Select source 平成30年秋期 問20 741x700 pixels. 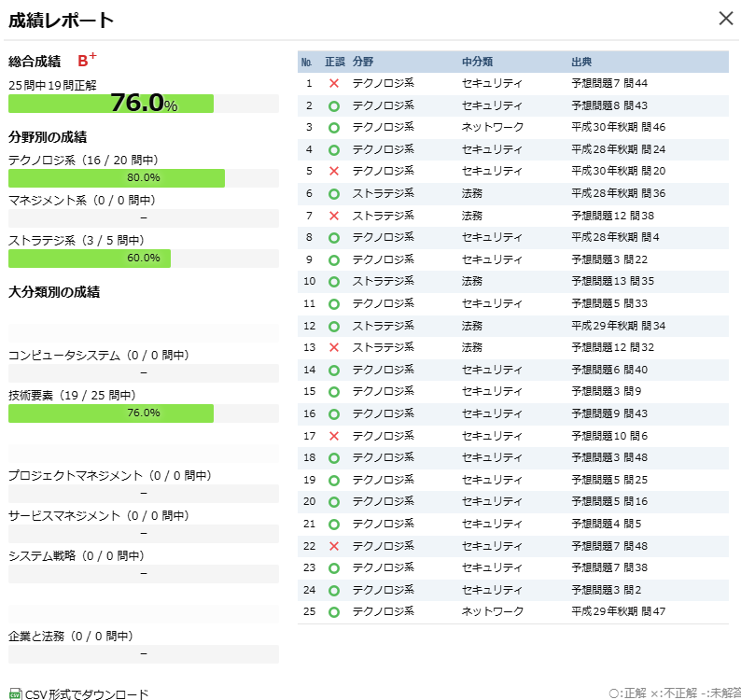pyautogui.click(x=618, y=171)
